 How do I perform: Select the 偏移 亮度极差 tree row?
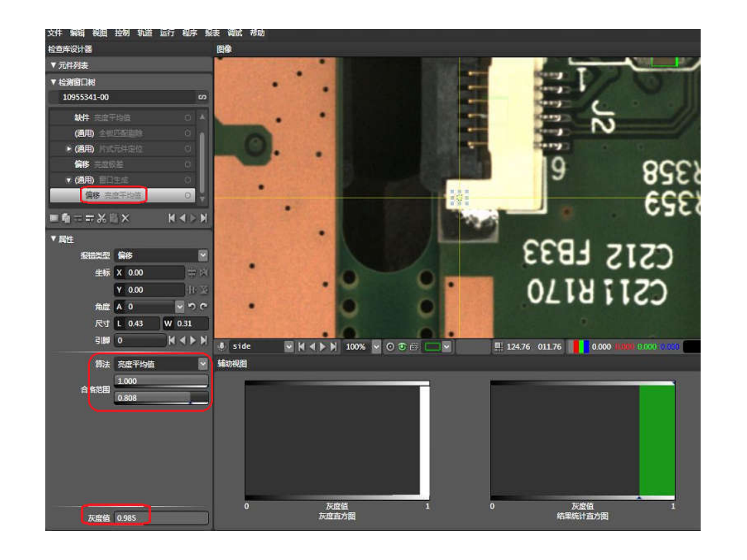pos(123,165)
